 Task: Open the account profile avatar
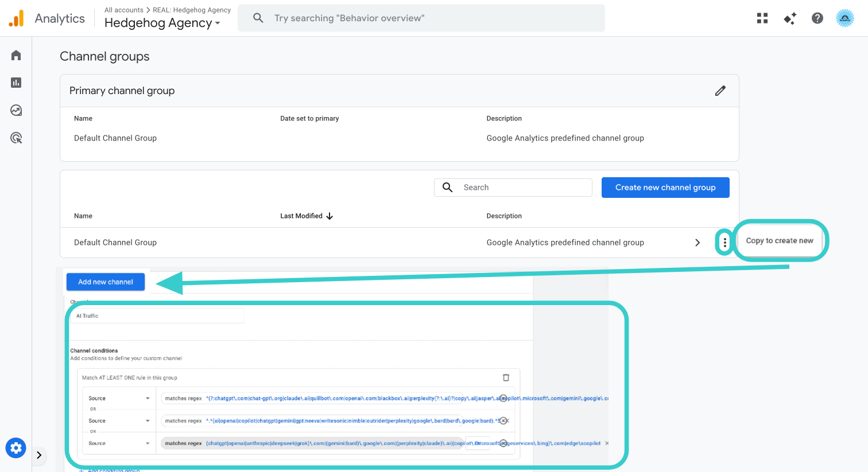(x=845, y=18)
